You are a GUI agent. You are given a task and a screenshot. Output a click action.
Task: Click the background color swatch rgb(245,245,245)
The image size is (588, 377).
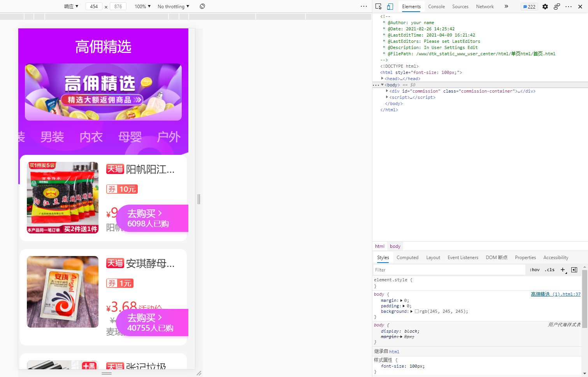[417, 311]
